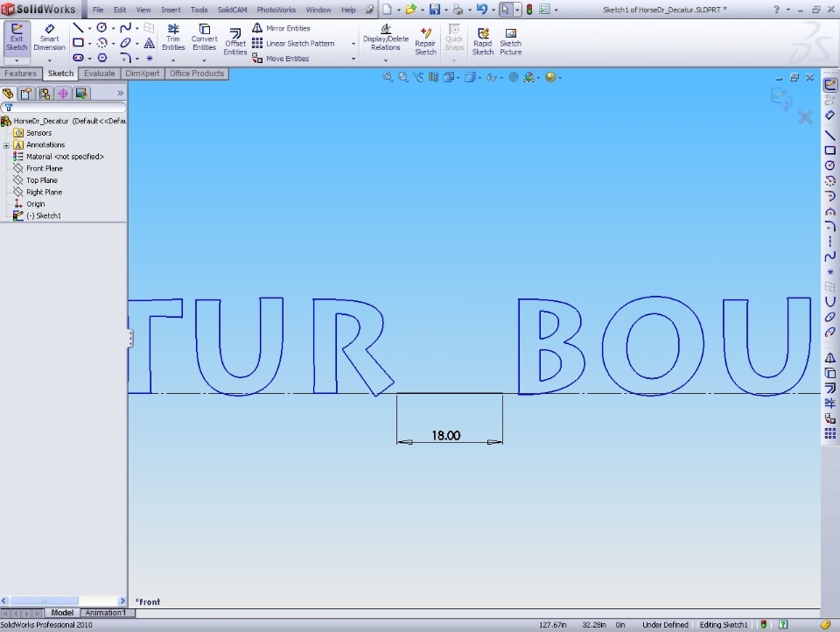Screen dimensions: 840x632
Task: Open Display/Delete Relations
Action: click(386, 38)
